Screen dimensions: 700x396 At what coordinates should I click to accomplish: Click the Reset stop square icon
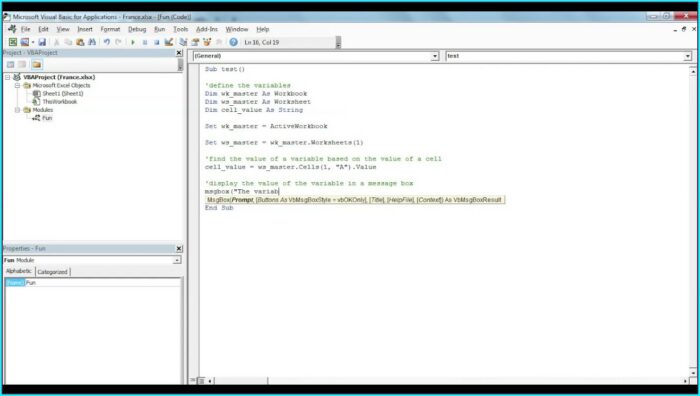pos(157,42)
